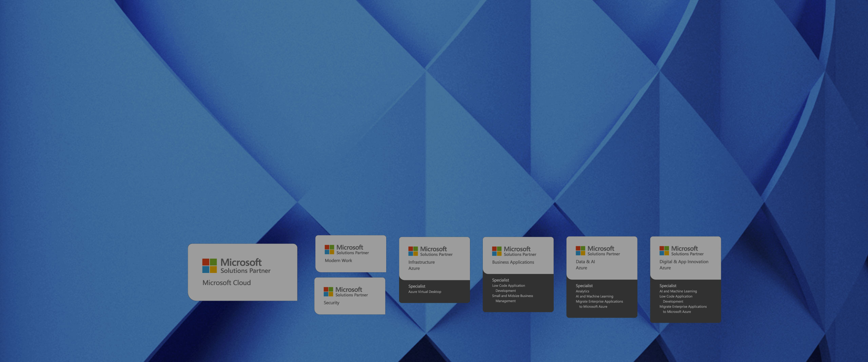Click Microsoft logo on Data & AI badge

[580, 251]
